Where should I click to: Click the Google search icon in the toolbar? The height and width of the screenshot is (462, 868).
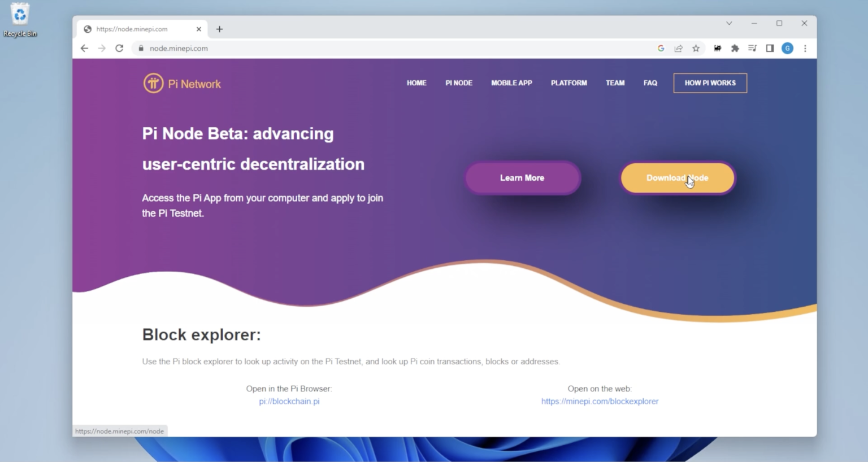[x=661, y=48]
